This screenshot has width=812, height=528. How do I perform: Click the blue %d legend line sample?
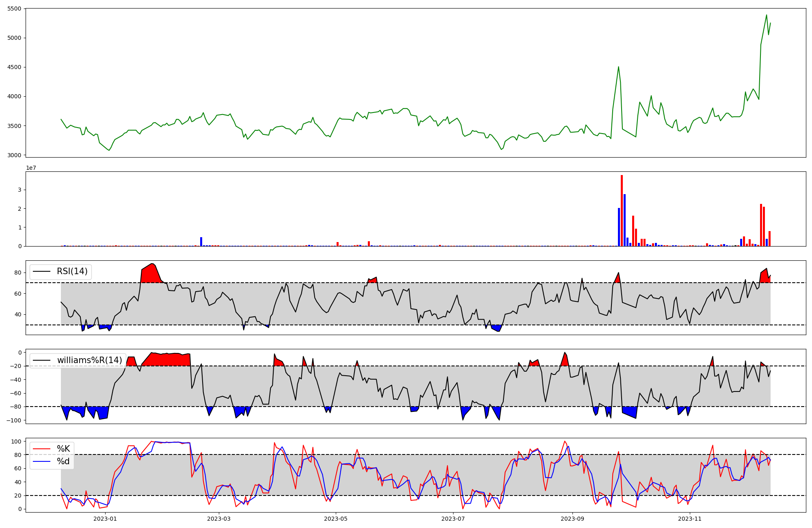click(41, 461)
